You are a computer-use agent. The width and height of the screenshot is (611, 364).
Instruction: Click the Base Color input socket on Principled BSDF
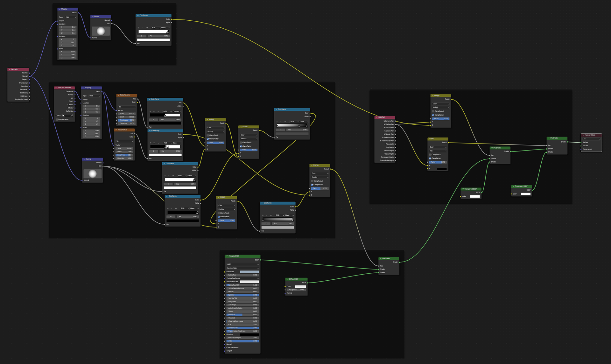[225, 272]
